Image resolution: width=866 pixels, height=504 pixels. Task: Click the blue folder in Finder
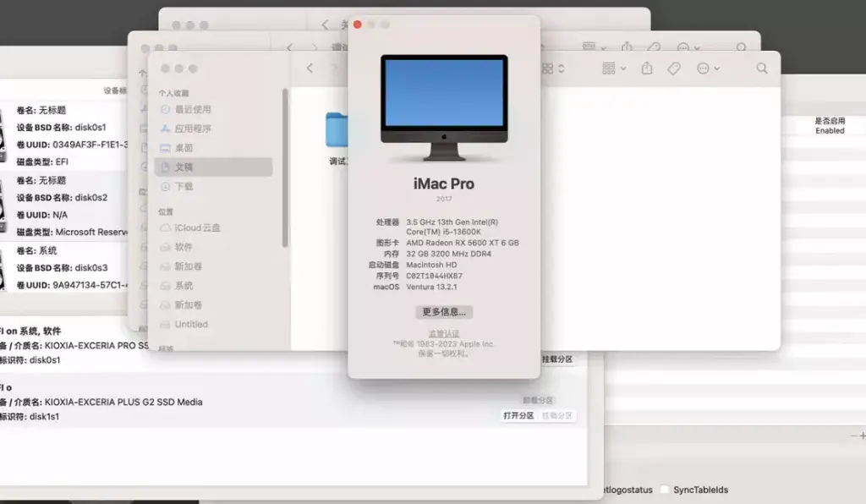click(337, 130)
